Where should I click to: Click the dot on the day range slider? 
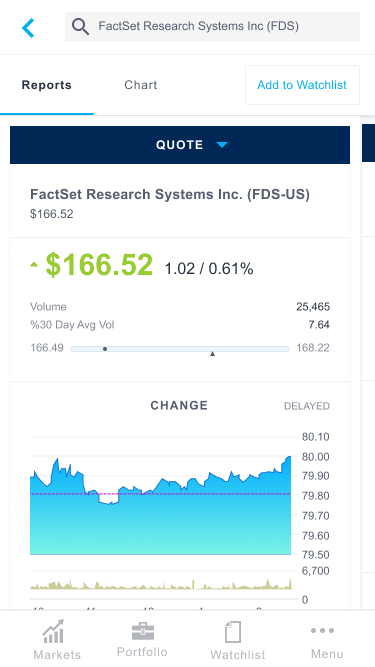(105, 349)
